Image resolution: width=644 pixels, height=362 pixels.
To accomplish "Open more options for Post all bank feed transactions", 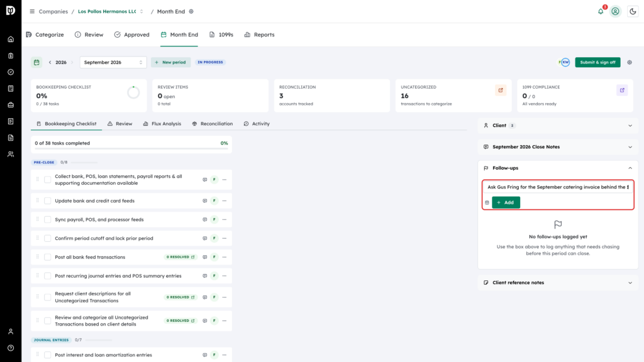I will (225, 257).
